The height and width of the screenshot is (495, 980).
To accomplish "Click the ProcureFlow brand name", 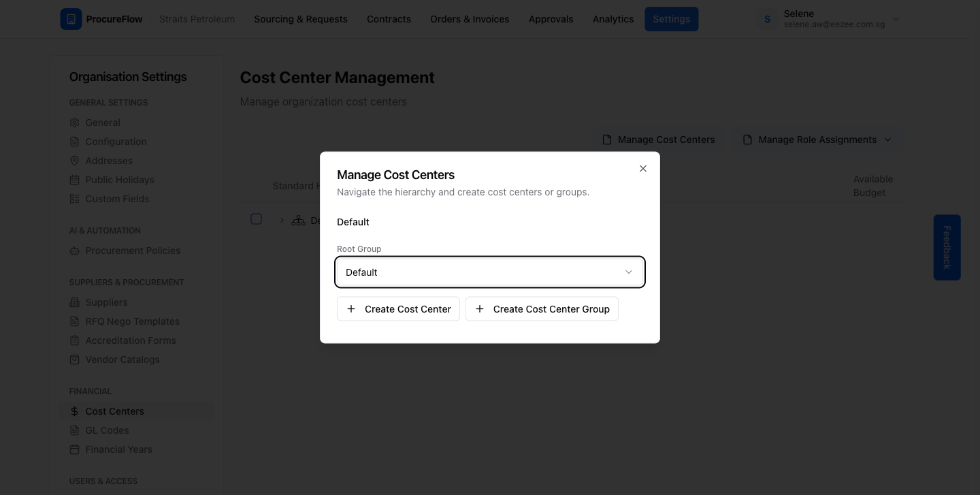I will [114, 19].
